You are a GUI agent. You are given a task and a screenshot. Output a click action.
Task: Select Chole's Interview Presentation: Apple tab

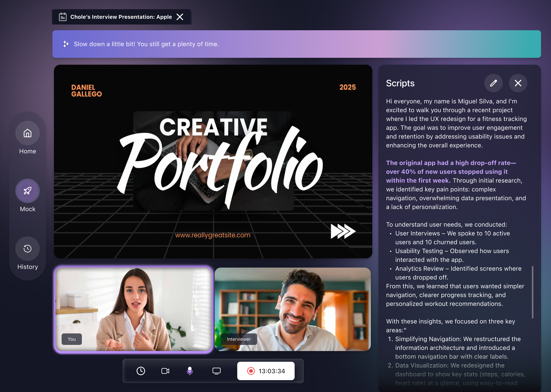122,17
